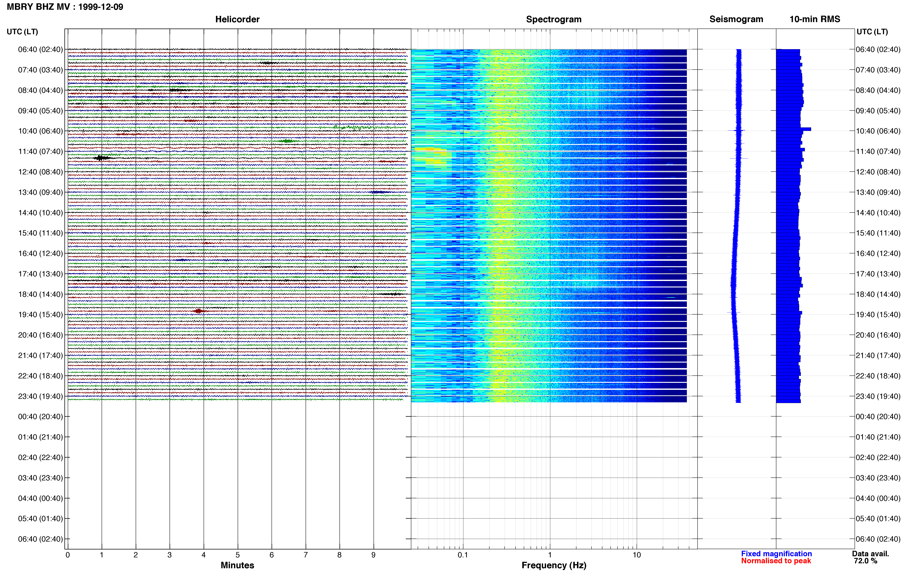
Task: Click the minute tick label '9'
Action: point(373,555)
